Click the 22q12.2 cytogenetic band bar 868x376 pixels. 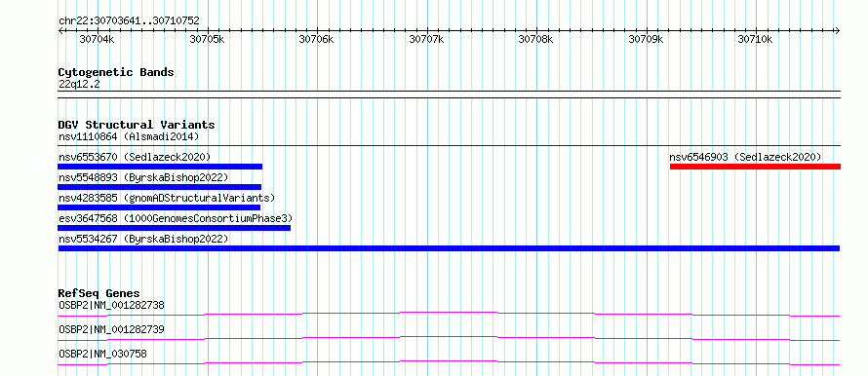pyautogui.click(x=449, y=94)
